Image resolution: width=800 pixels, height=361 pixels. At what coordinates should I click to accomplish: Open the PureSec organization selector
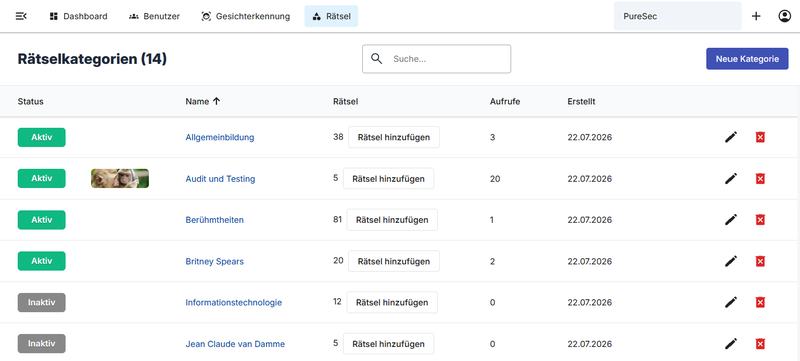coord(677,16)
